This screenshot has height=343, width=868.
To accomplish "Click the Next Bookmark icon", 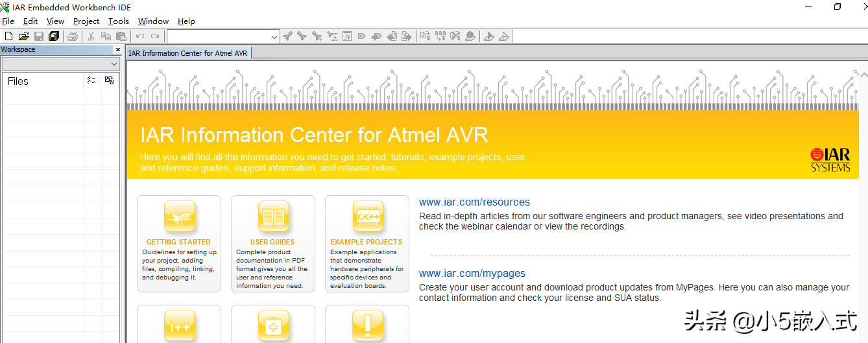I will click(x=376, y=36).
